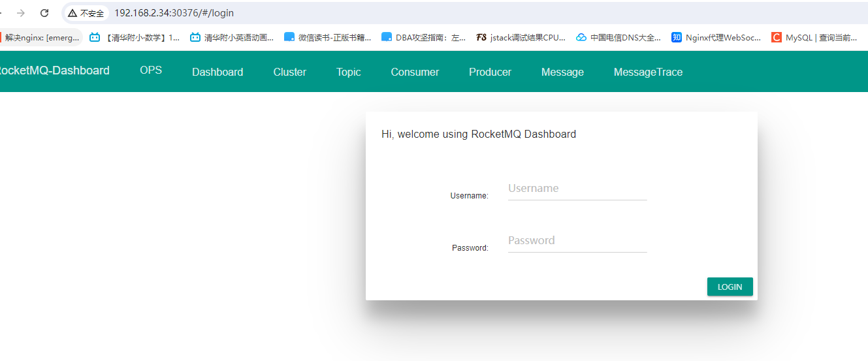Screen dimensions: 868x361
Task: Click the welcome using RocketMQ Dashboard heading
Action: [479, 134]
